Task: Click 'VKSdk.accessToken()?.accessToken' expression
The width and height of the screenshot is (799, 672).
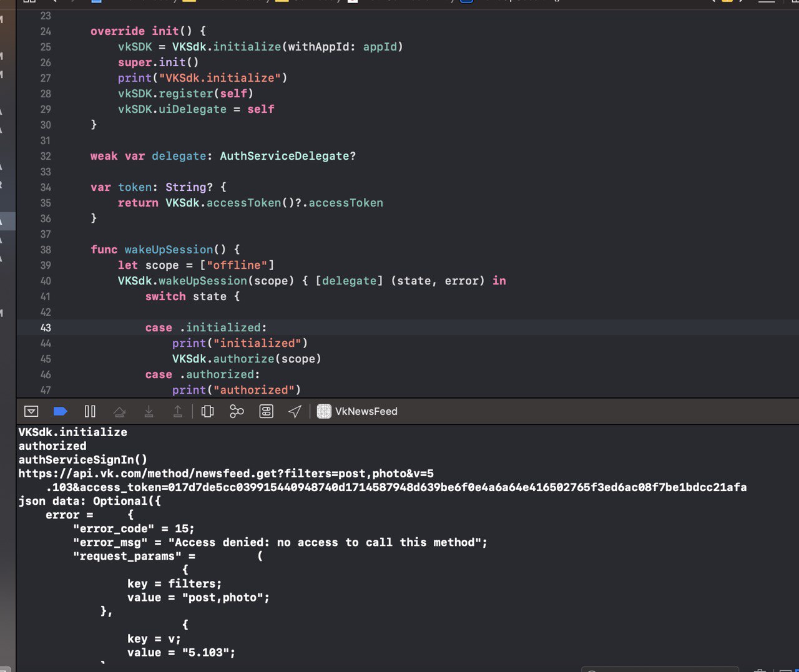Action: click(x=274, y=203)
